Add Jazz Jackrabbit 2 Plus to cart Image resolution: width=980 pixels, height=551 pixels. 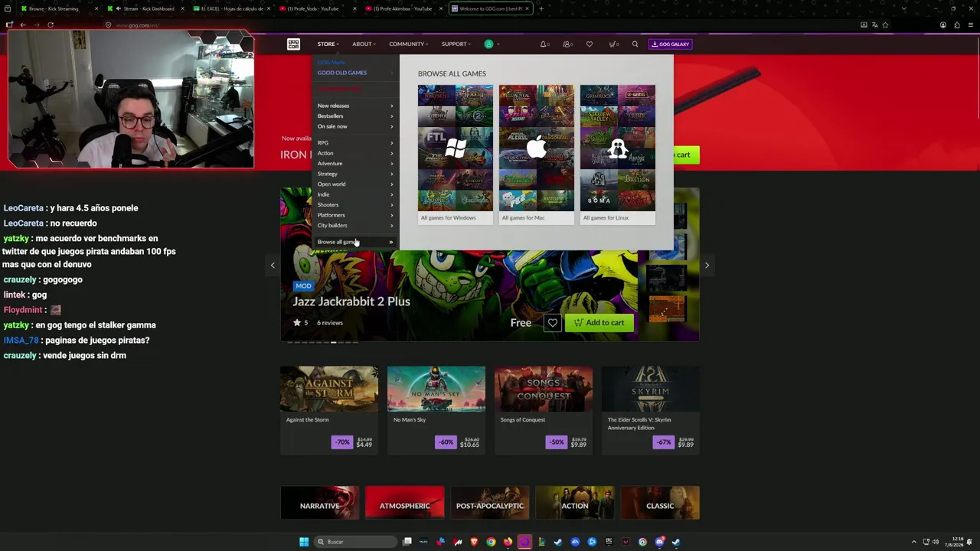tap(599, 323)
